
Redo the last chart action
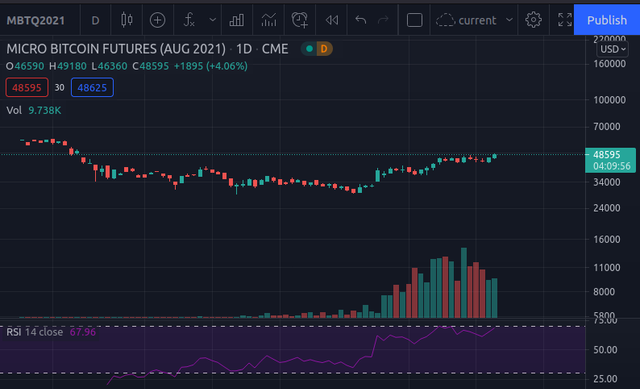383,20
